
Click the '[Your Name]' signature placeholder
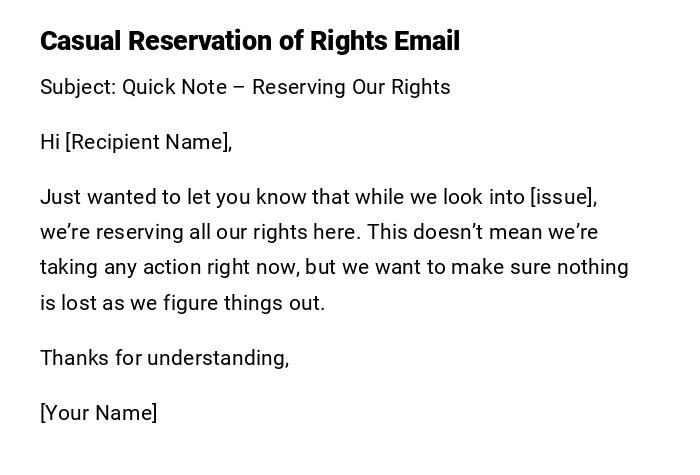tap(99, 413)
